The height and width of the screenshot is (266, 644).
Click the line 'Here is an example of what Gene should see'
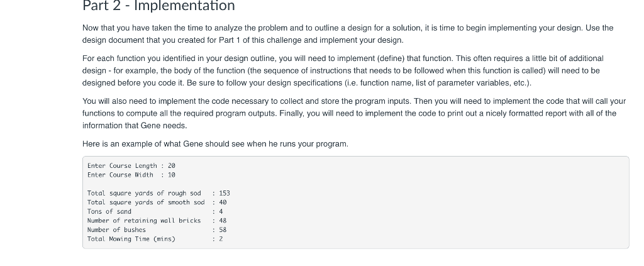tap(215, 144)
